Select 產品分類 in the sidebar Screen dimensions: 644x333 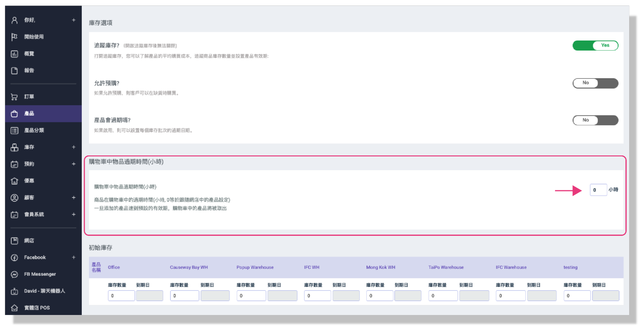tap(43, 130)
